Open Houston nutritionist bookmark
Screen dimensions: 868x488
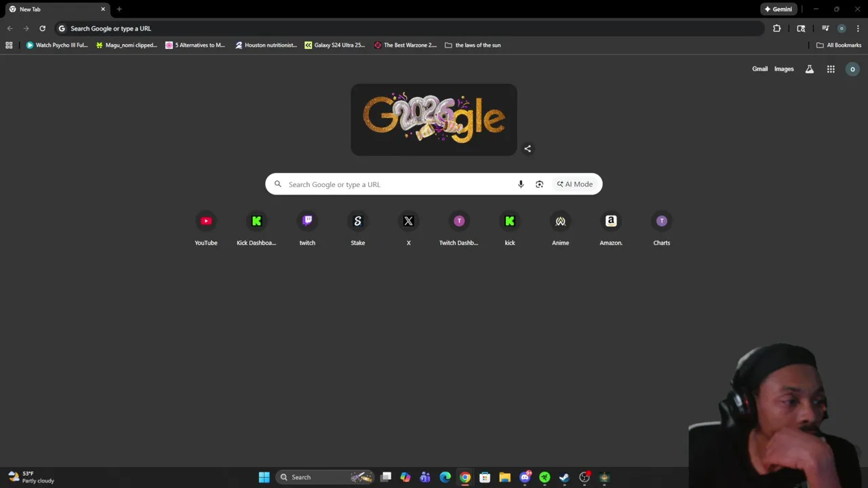(267, 45)
